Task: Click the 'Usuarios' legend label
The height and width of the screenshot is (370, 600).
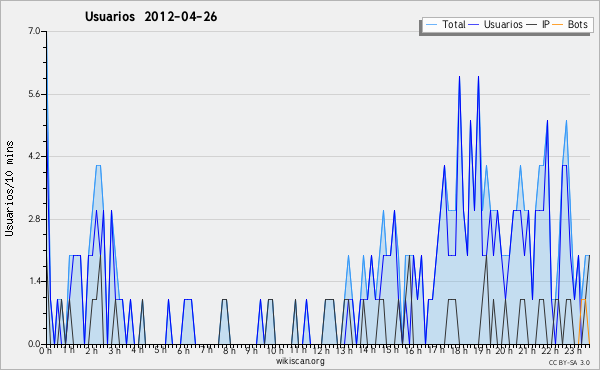Action: 503,24
